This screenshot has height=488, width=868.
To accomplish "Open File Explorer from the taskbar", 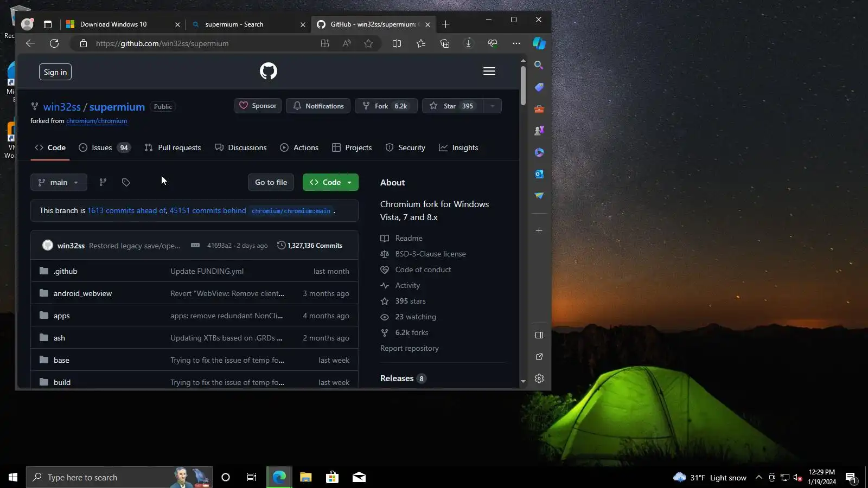I will click(x=306, y=478).
